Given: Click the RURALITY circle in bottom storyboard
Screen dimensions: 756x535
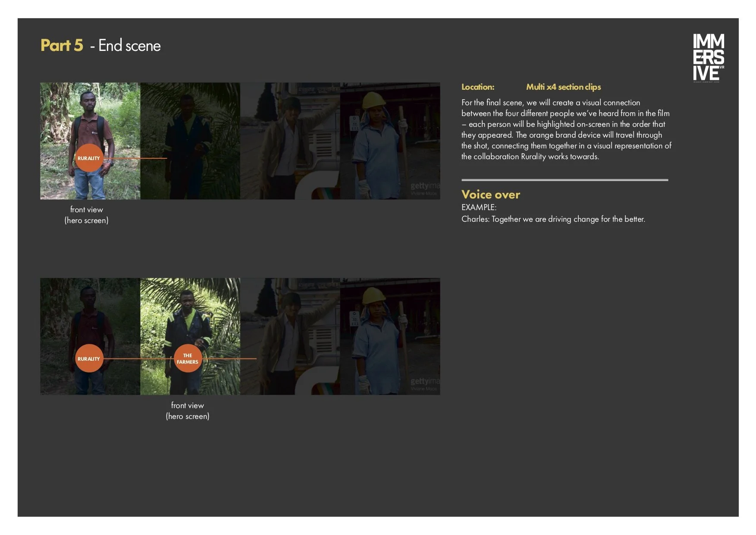Looking at the screenshot, I should coord(89,359).
